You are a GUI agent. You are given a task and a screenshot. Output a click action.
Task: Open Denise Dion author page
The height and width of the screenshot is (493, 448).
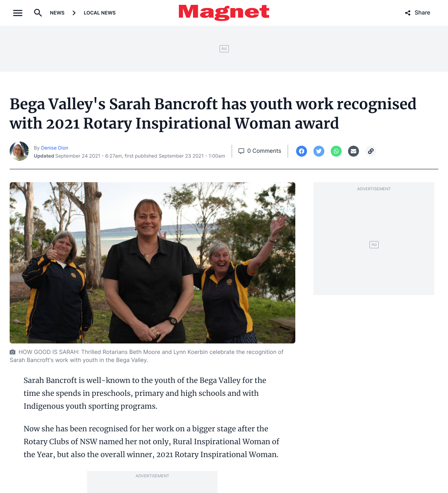54,148
